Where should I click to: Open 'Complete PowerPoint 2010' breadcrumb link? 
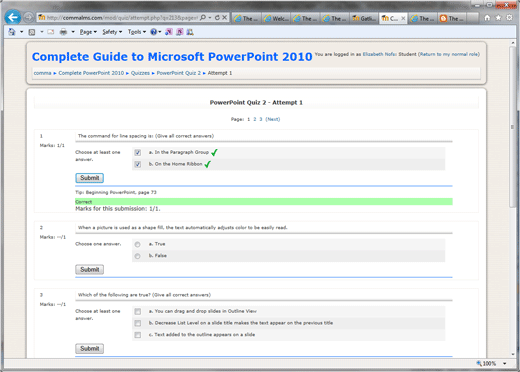tap(91, 73)
